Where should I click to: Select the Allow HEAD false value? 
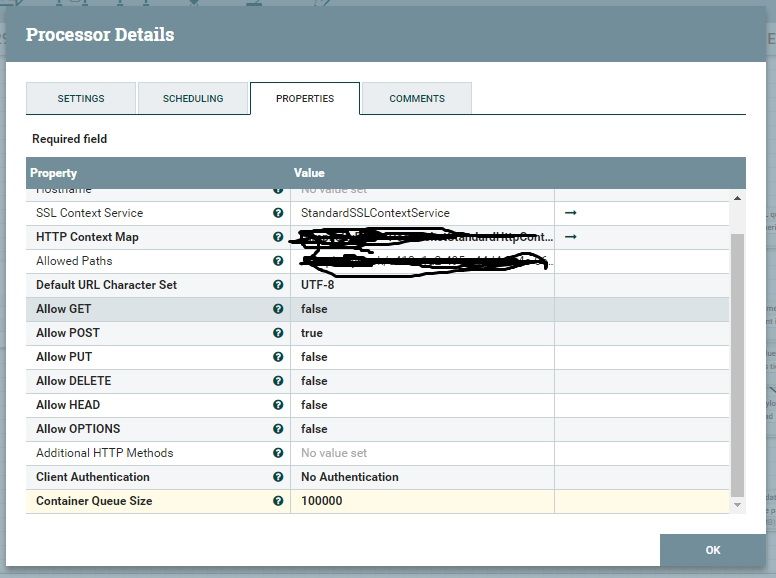pyautogui.click(x=314, y=405)
